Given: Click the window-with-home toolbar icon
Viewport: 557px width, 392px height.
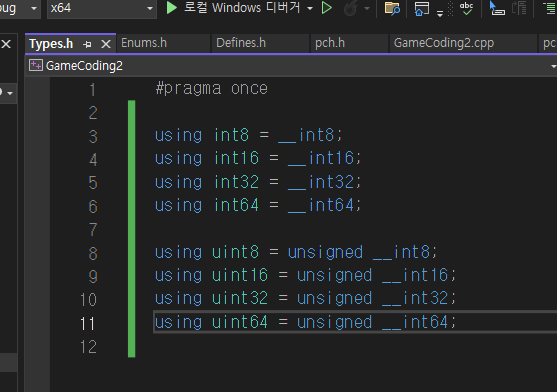Looking at the screenshot, I should pyautogui.click(x=422, y=8).
